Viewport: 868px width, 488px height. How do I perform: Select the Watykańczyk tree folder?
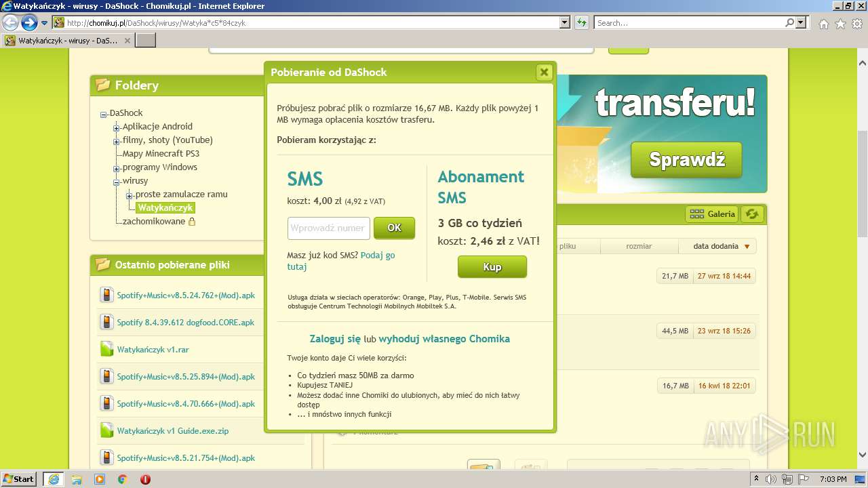[165, 207]
